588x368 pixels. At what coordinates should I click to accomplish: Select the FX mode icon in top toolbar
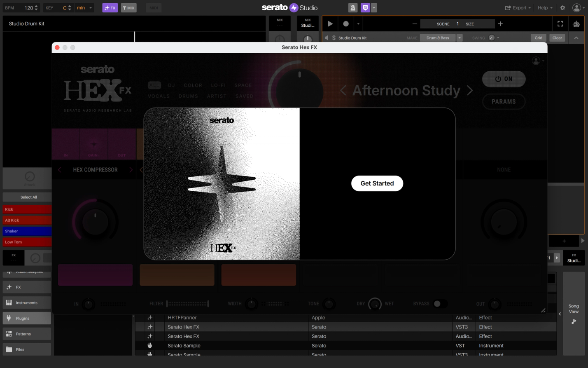[x=110, y=7]
